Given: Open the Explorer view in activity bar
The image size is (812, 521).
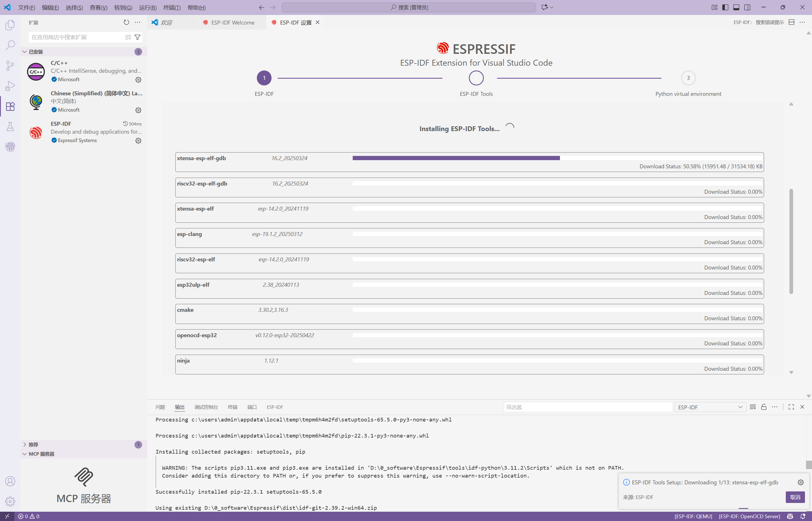Looking at the screenshot, I should coord(10,25).
